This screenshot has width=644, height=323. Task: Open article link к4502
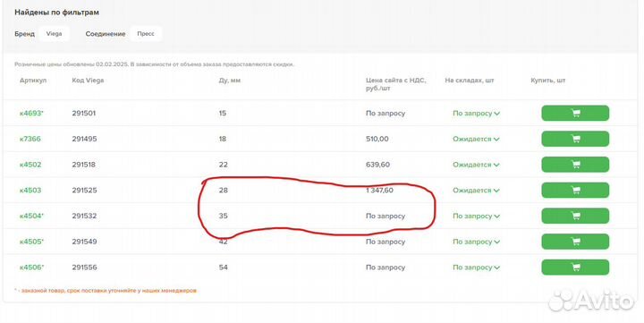(30, 165)
